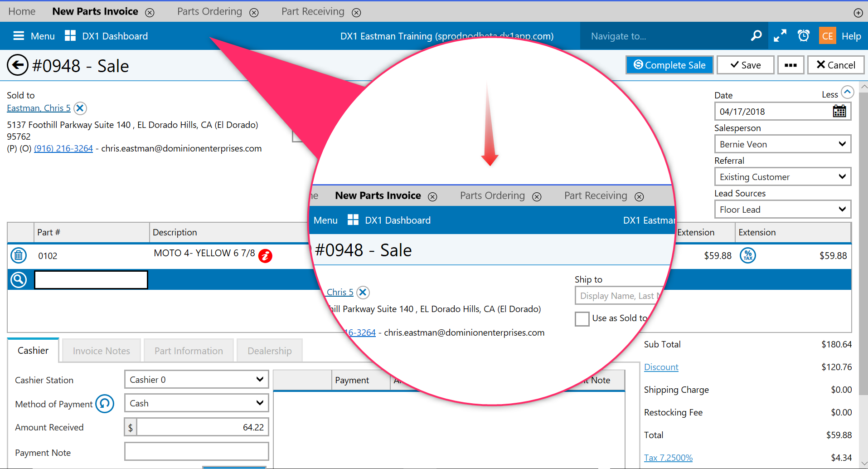This screenshot has height=469, width=868.
Task: Open the alarm clock reminders icon
Action: click(804, 36)
